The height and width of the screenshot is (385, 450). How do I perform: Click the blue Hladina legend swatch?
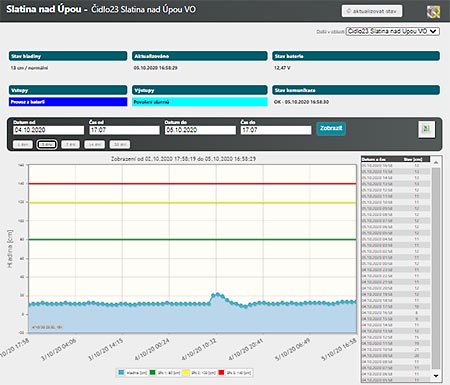click(121, 372)
